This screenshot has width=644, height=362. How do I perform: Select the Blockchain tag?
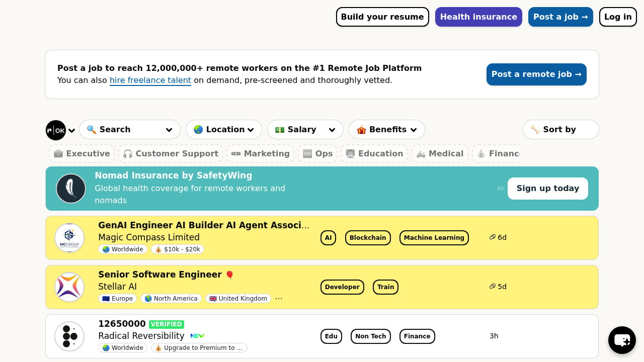(368, 238)
